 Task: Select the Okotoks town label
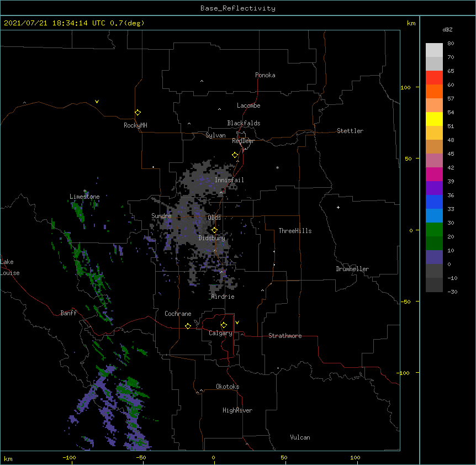pos(228,387)
